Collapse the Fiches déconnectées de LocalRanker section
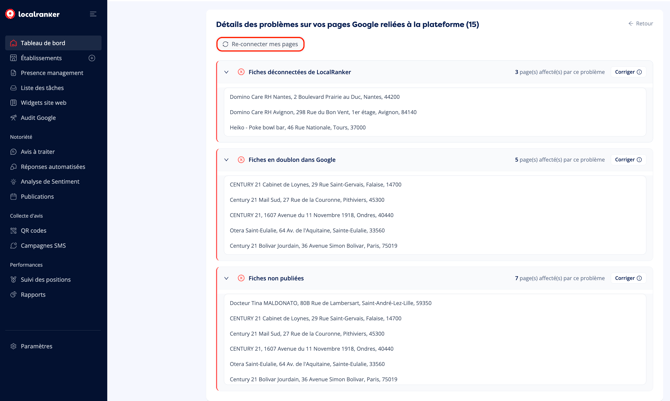Image resolution: width=670 pixels, height=401 pixels. point(226,72)
